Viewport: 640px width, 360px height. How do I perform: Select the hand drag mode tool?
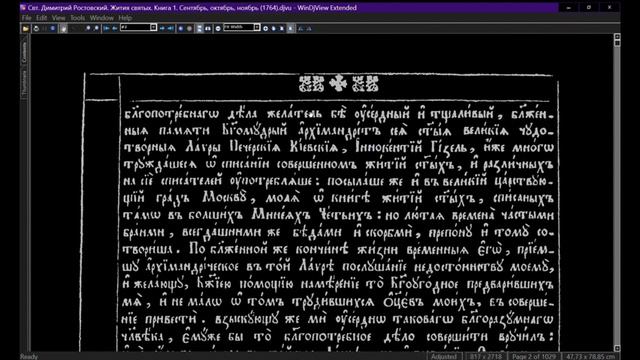click(x=63, y=28)
